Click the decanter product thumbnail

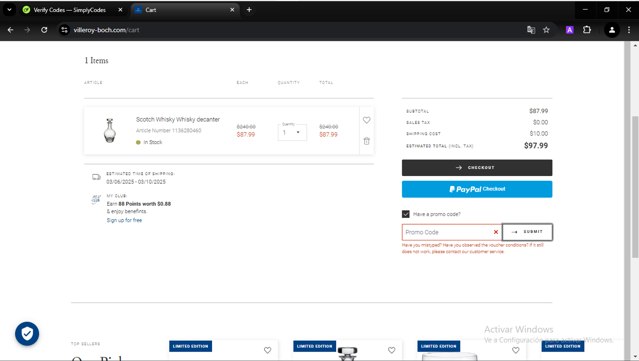tap(110, 130)
